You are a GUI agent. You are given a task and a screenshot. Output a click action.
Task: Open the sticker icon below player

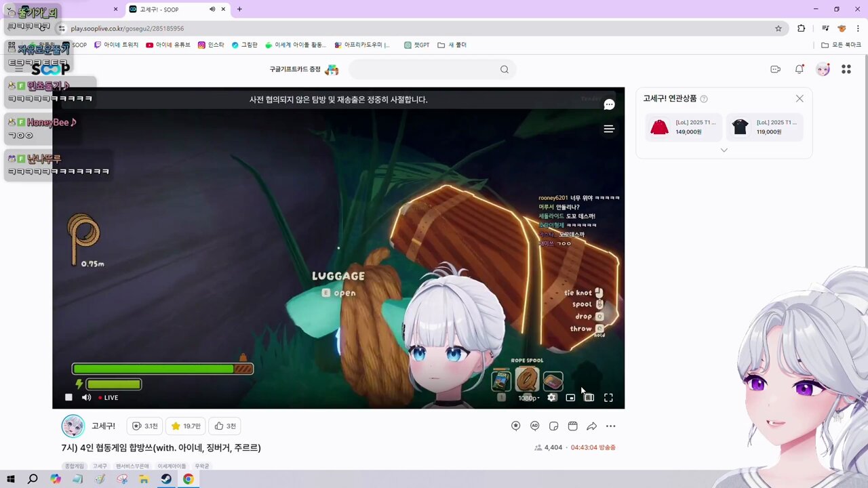(x=554, y=426)
